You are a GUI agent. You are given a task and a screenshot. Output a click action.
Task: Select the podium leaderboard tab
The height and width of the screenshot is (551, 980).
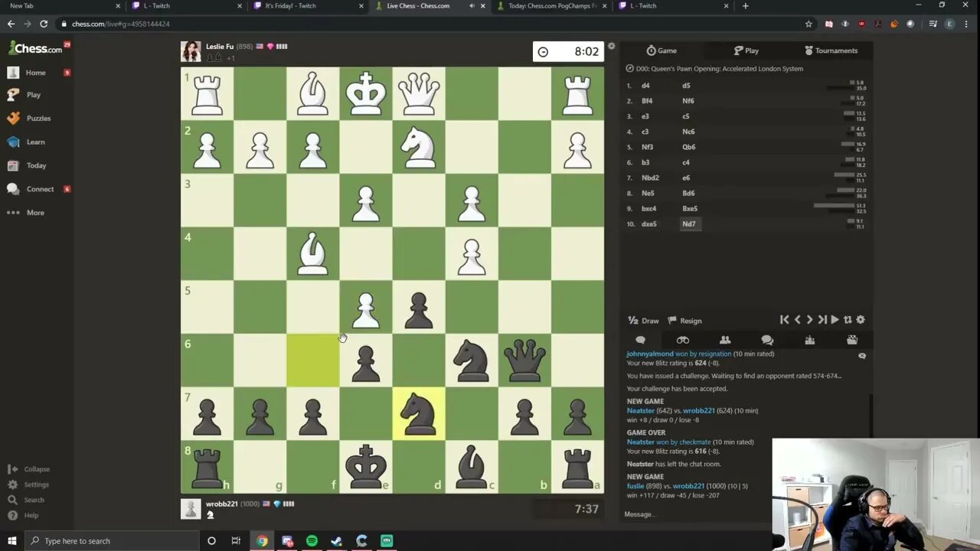click(810, 340)
